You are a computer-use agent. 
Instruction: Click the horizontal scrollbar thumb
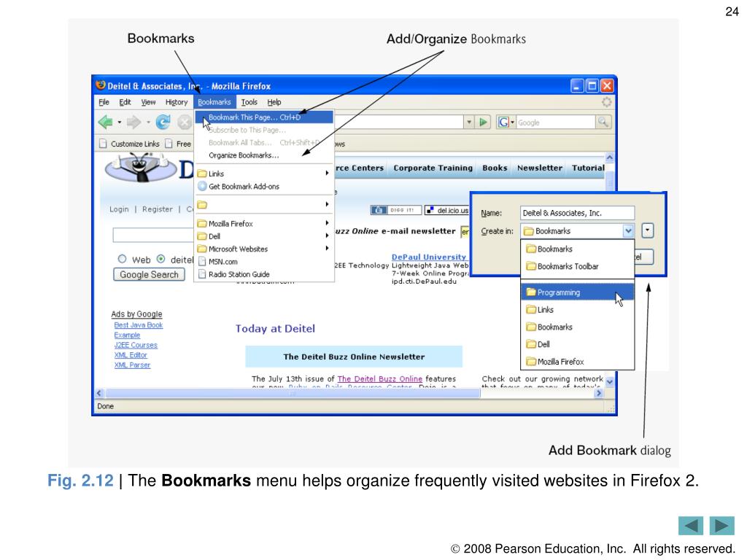(293, 393)
